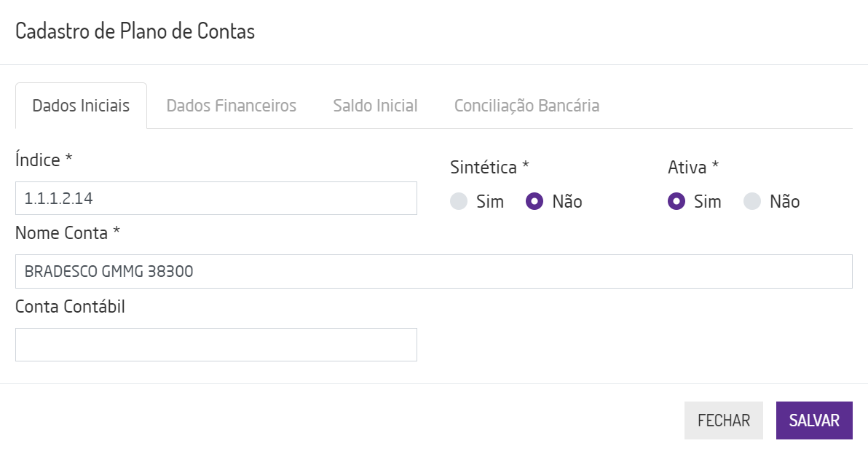The height and width of the screenshot is (454, 868).
Task: Go to the Conciliação Bancária tab
Action: coord(526,106)
